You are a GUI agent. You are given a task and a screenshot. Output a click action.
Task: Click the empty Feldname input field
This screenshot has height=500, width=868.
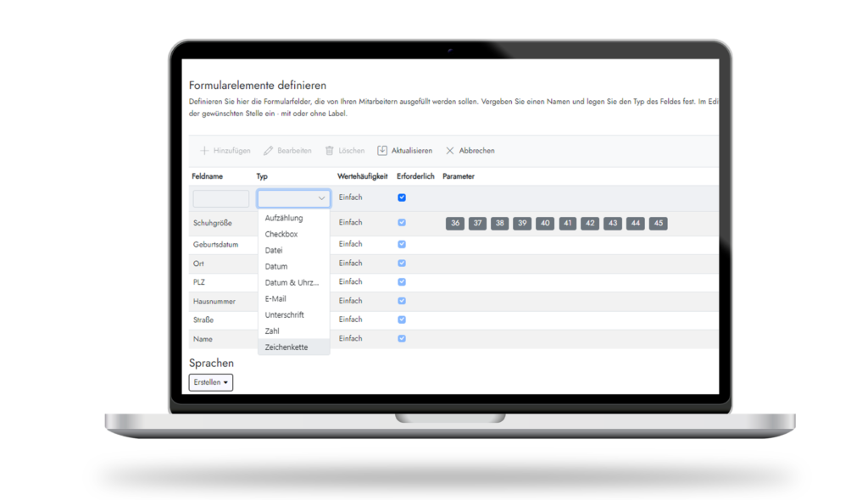tap(221, 198)
